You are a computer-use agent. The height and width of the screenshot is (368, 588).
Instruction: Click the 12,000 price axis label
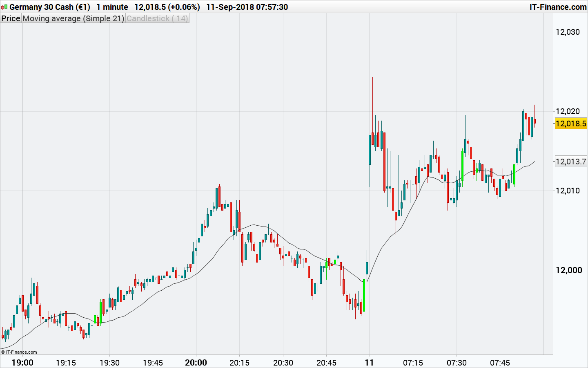(569, 270)
